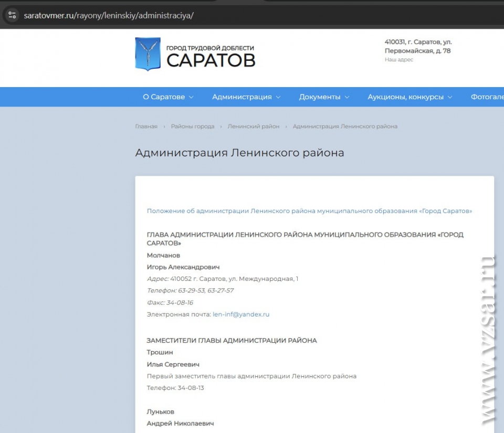Click breadcrumb Администрация Ленинского района
Image resolution: width=504 pixels, height=433 pixels.
345,126
